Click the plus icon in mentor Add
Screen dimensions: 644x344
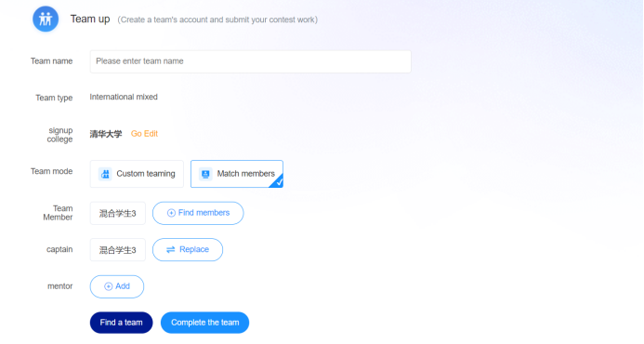point(108,286)
